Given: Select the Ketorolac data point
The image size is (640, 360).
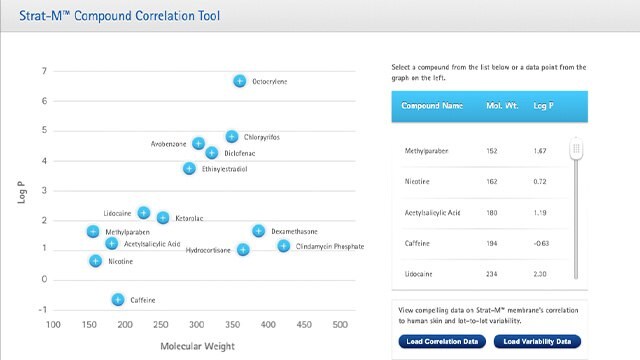Looking at the screenshot, I should pyautogui.click(x=163, y=218).
